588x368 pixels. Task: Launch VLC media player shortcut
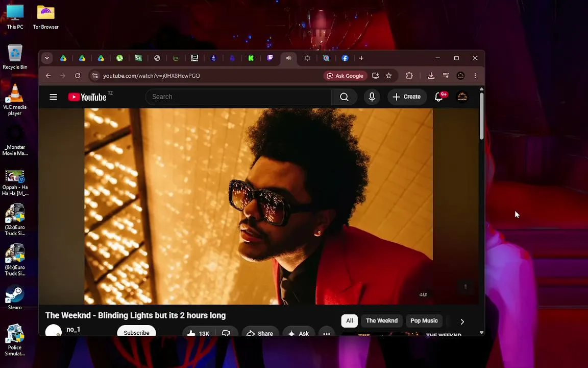point(15,100)
